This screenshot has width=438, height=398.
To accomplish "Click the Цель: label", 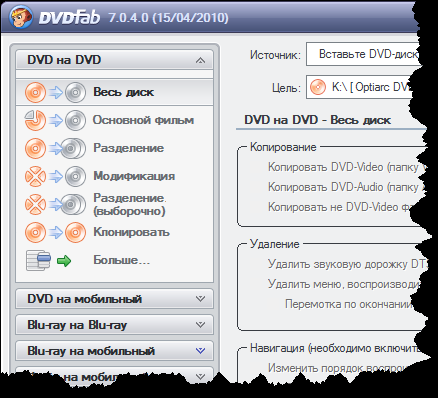I will (286, 88).
